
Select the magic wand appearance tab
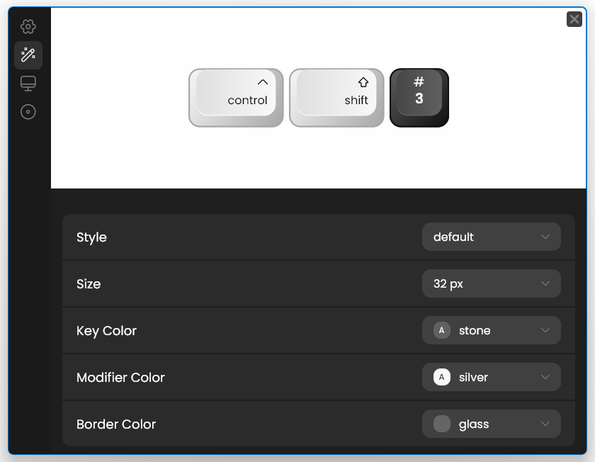[28, 55]
